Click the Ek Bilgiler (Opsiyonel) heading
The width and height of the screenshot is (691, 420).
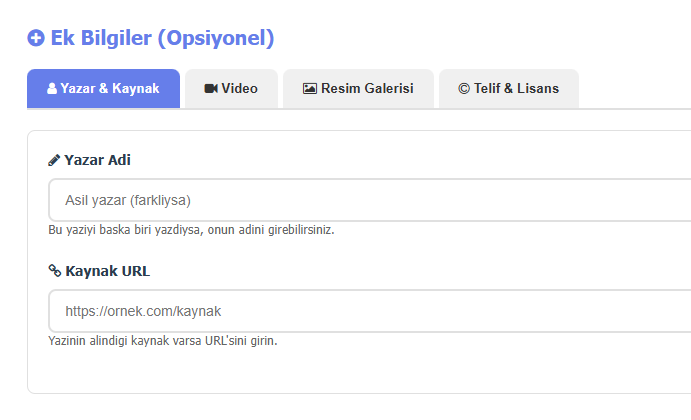click(162, 39)
